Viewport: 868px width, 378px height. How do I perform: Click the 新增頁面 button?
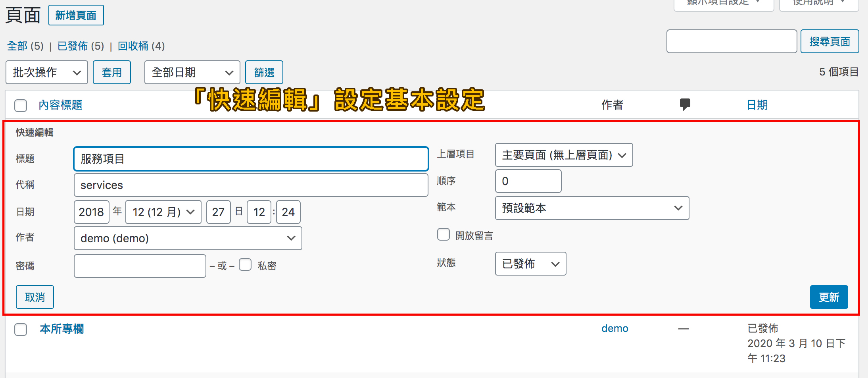pos(76,15)
